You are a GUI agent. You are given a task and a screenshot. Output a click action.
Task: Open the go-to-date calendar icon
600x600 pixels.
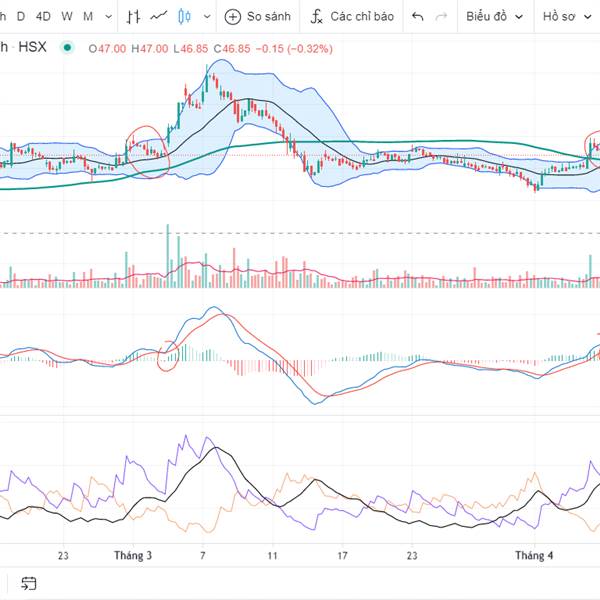tap(29, 583)
